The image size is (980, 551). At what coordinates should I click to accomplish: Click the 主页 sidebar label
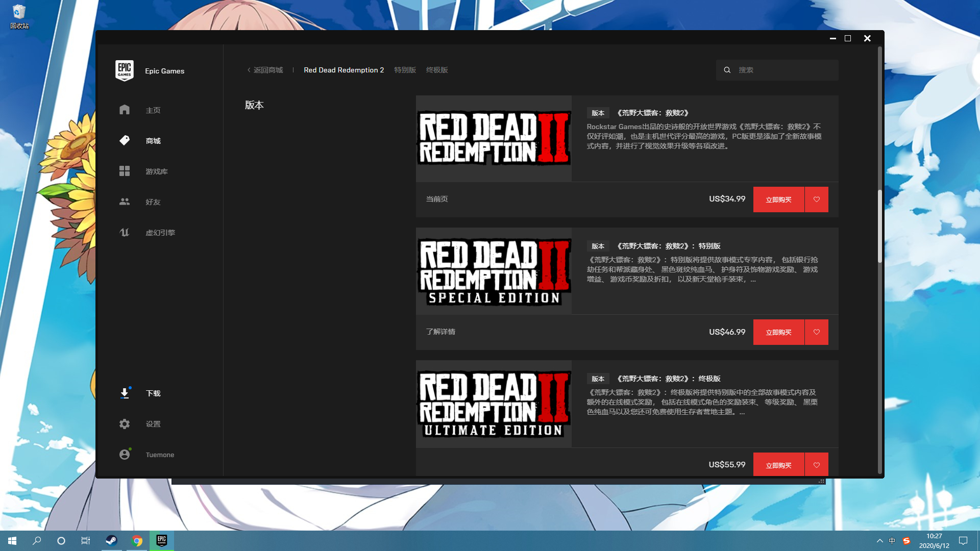click(153, 110)
